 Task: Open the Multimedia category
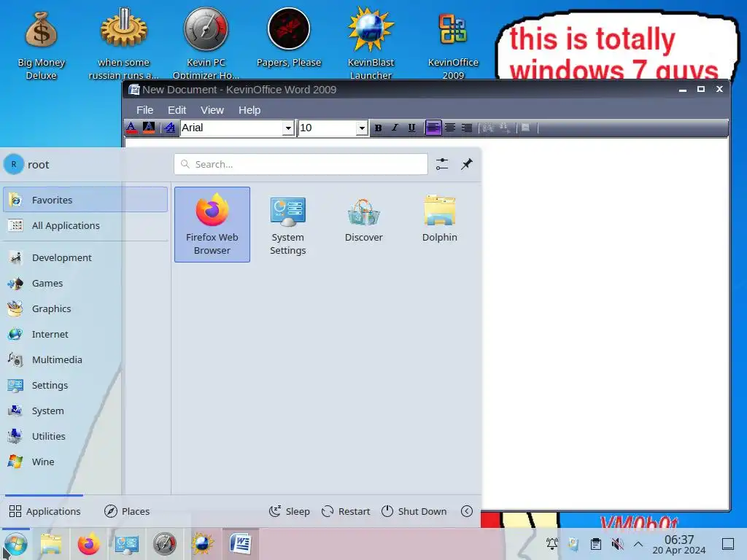click(x=85, y=359)
